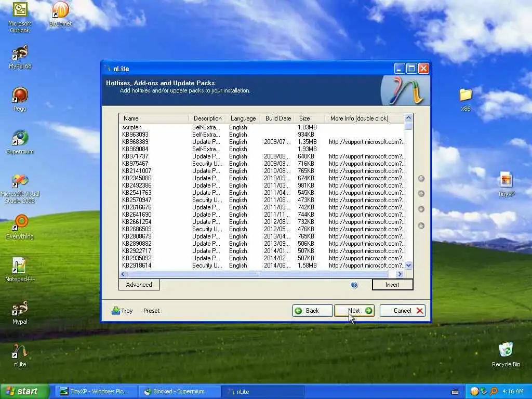Select the KB2686509 row

(262, 229)
